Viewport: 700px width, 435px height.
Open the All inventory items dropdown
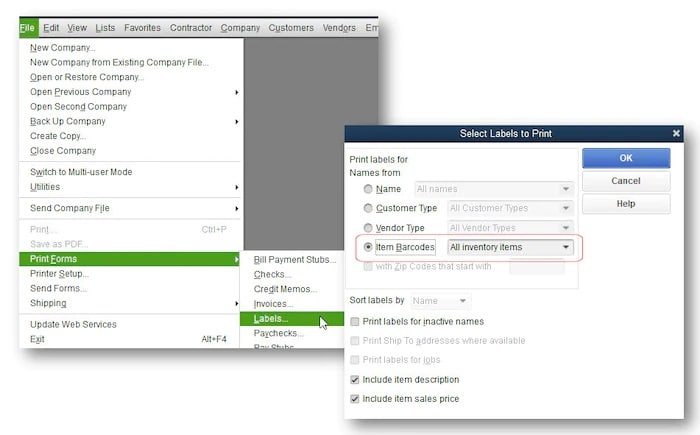click(510, 247)
